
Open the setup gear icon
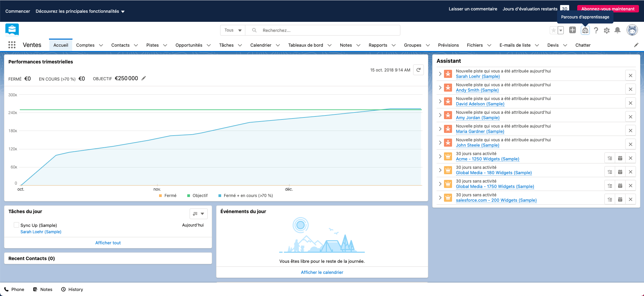point(606,31)
